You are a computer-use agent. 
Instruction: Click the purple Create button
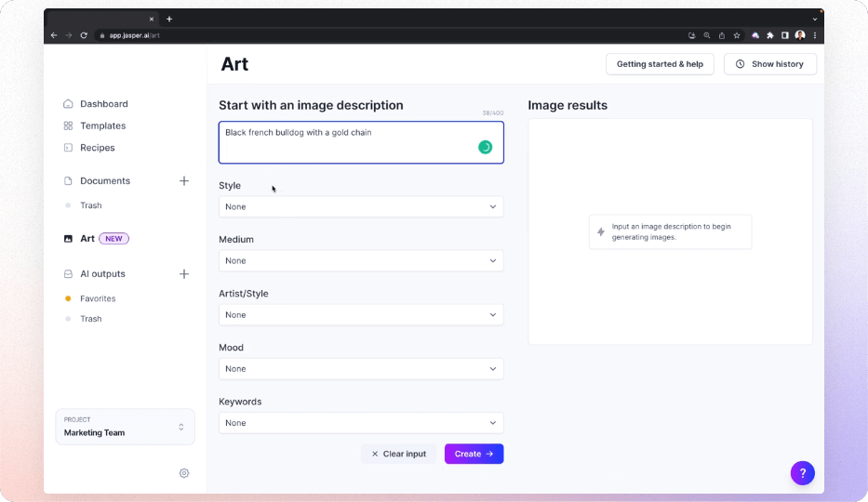coord(474,454)
